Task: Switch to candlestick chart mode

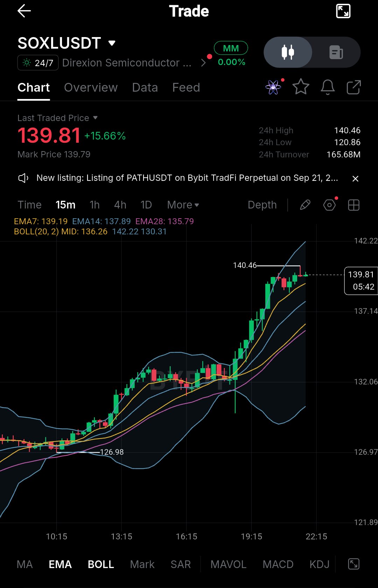Action: (x=288, y=52)
